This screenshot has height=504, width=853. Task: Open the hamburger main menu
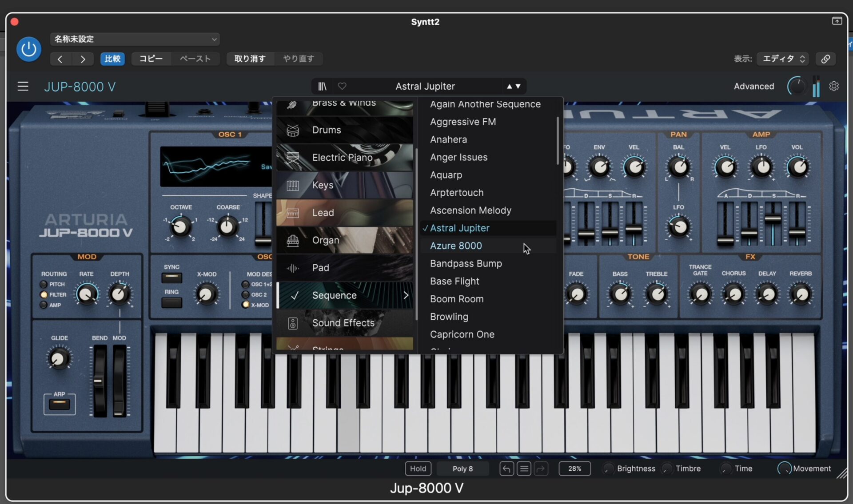tap(23, 86)
